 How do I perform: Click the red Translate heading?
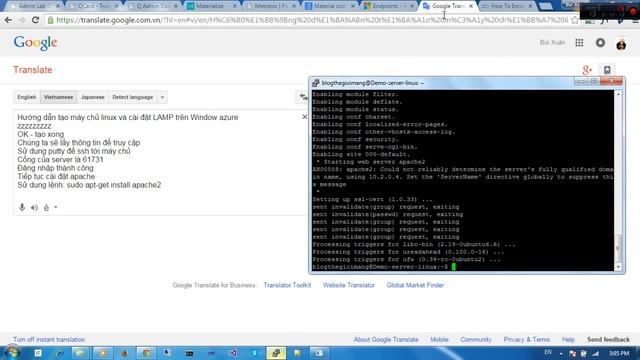[33, 70]
